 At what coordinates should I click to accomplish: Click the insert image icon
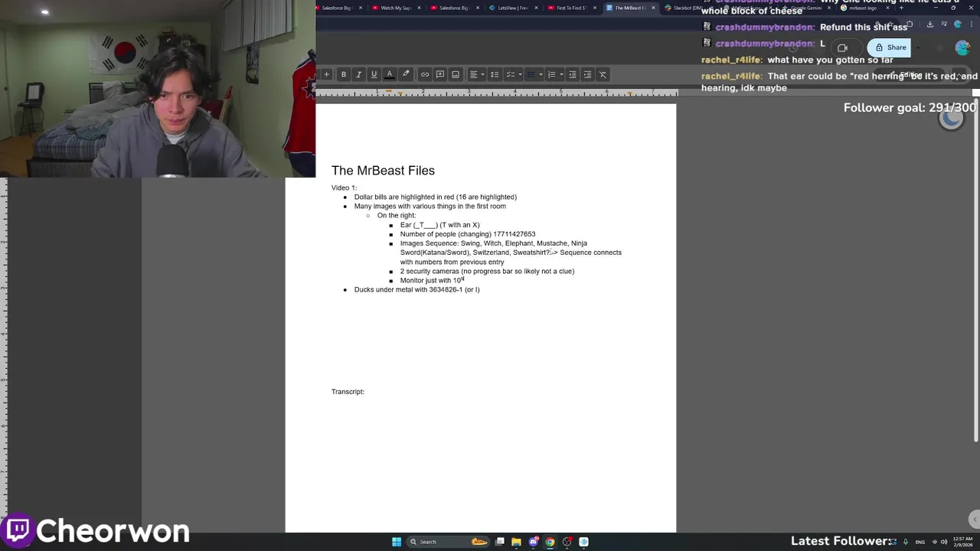pyautogui.click(x=456, y=74)
